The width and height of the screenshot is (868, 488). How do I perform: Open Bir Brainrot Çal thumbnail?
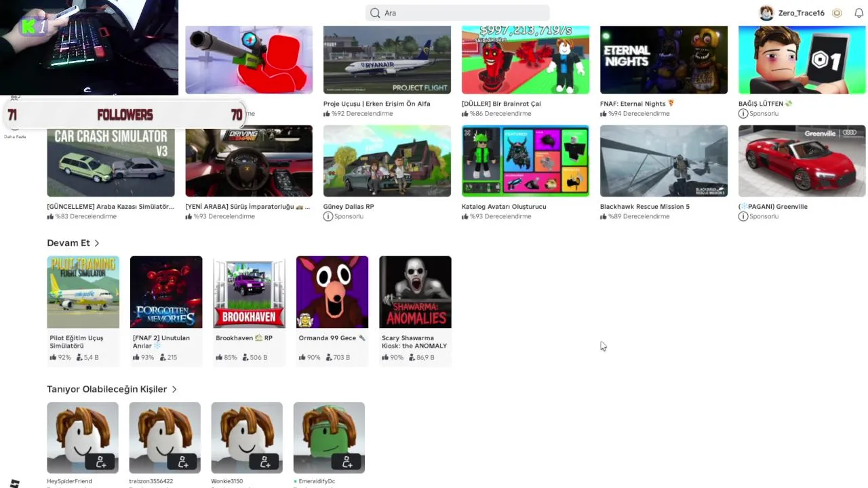[526, 60]
